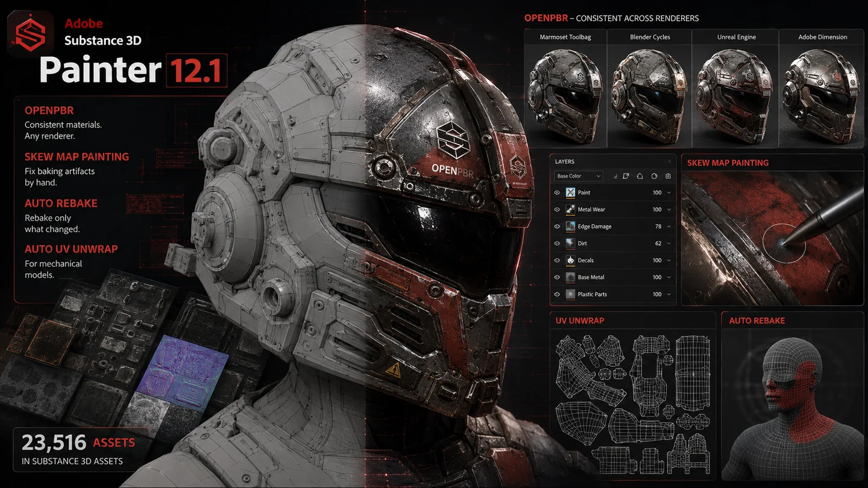Viewport: 868px width, 488px height.
Task: Hide the Plastic Parts layer via eye icon
Action: point(557,294)
